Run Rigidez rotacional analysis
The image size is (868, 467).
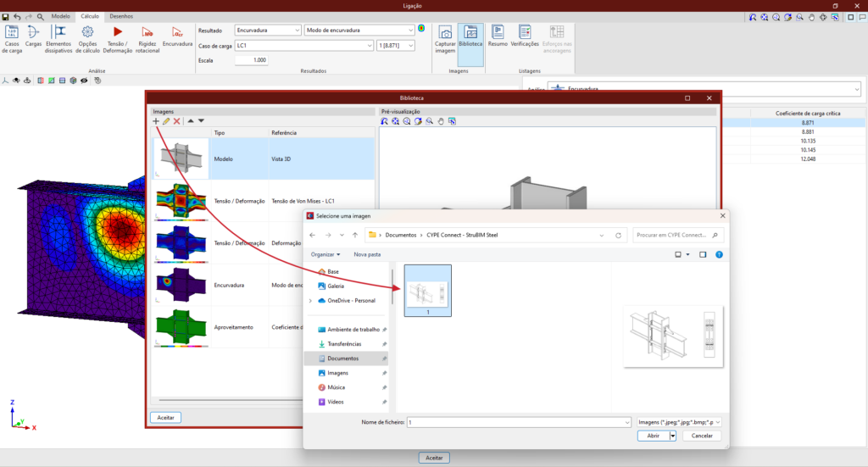(147, 39)
